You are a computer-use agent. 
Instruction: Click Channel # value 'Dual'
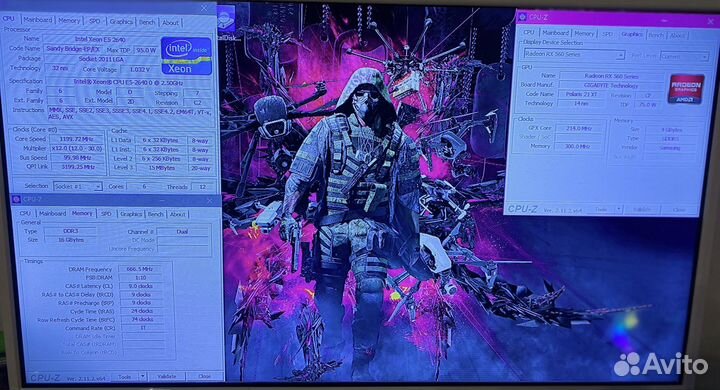[182, 232]
